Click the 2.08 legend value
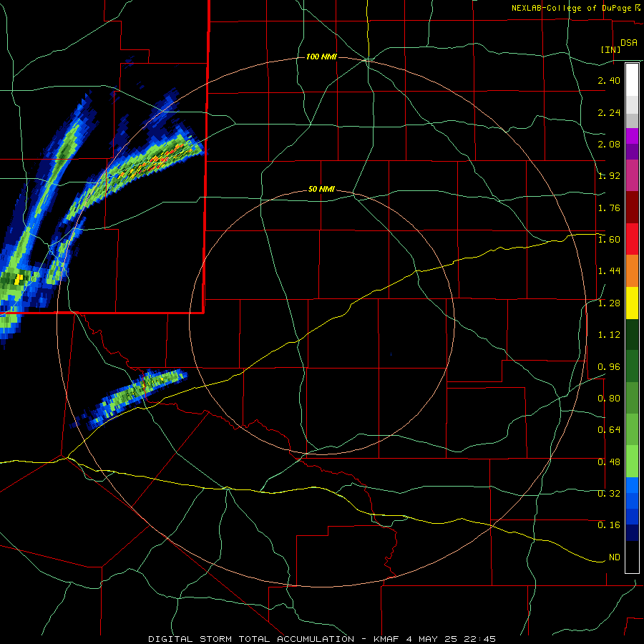This screenshot has width=644, height=644. (x=609, y=144)
